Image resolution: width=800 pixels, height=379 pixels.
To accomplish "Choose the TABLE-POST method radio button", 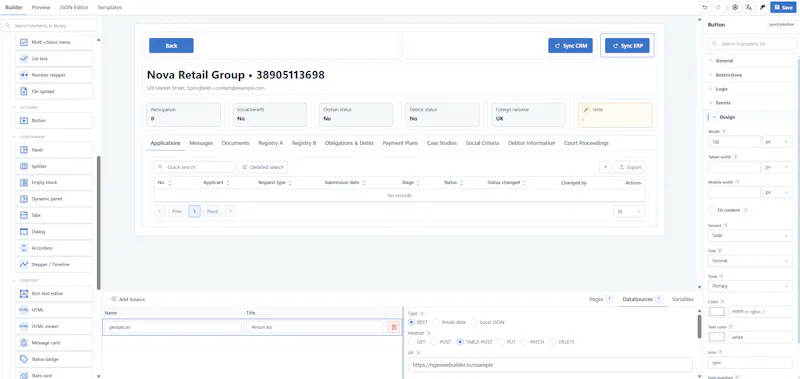I will (x=461, y=342).
